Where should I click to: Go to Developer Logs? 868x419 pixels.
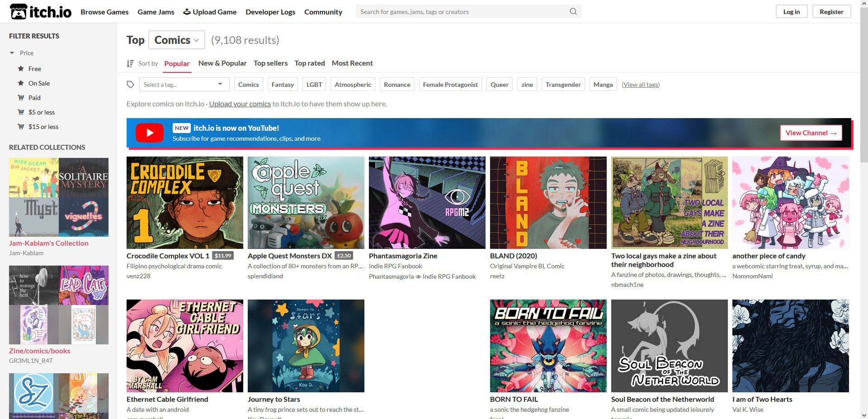(x=270, y=12)
